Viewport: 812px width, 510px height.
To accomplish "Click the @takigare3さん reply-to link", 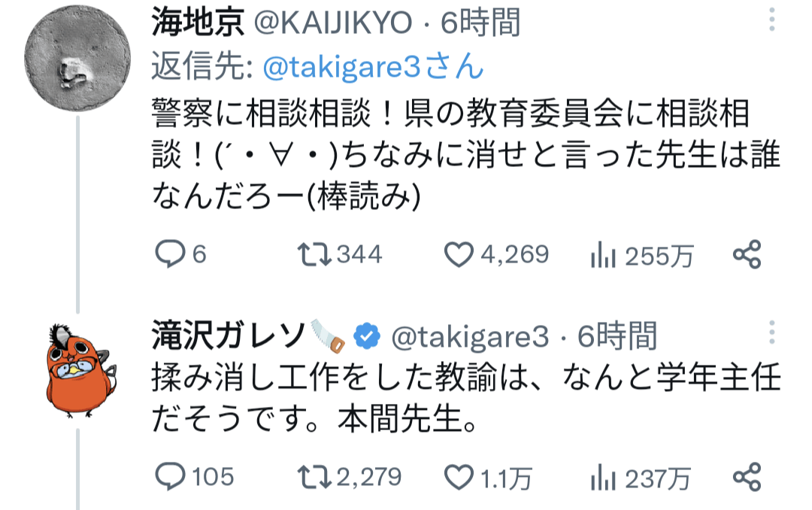I will [x=373, y=68].
